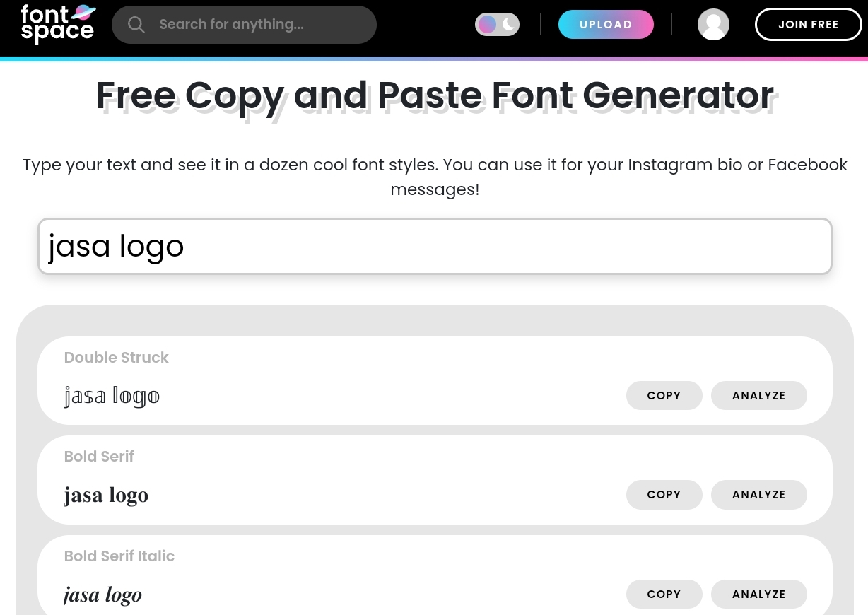The image size is (868, 615).
Task: Click the jasa logo text input field
Action: point(435,245)
